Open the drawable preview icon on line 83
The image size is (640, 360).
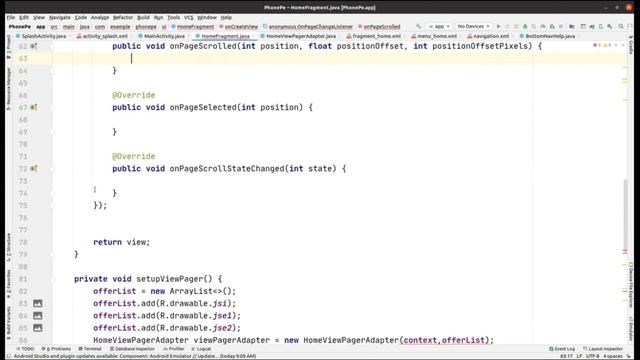pos(38,303)
